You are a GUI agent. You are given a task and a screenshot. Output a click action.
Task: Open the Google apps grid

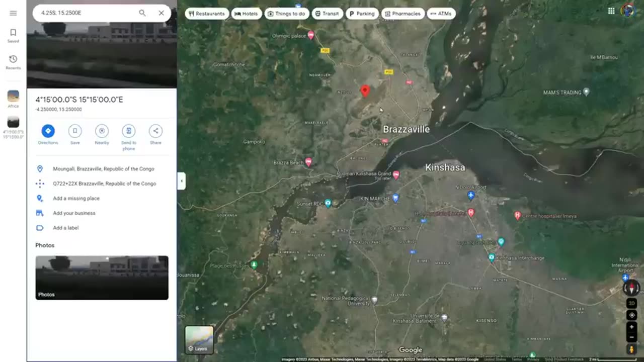tap(611, 11)
